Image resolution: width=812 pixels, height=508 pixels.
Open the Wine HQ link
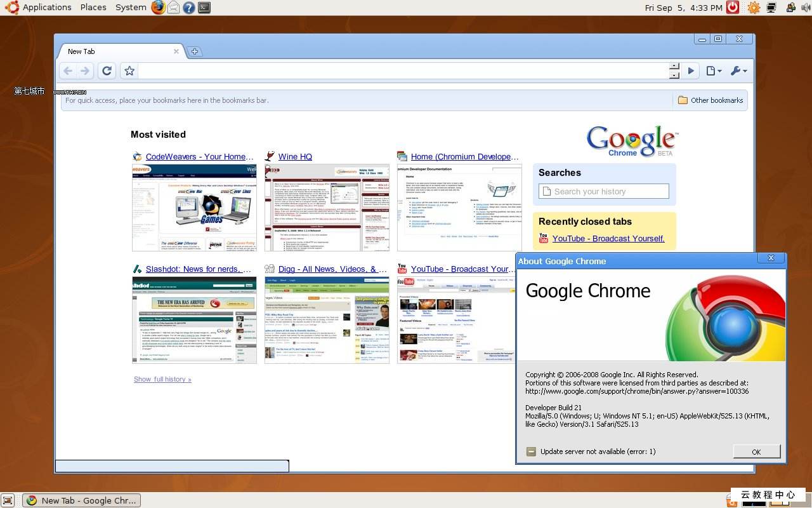point(295,157)
